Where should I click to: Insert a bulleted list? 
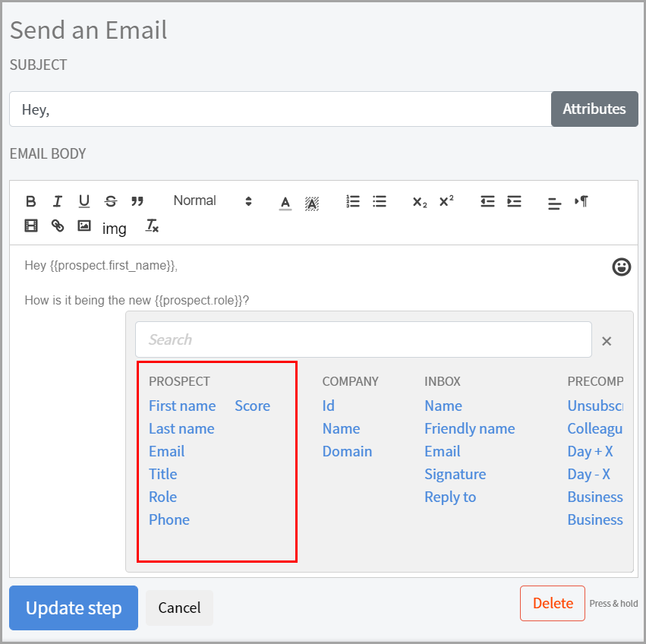tap(380, 201)
